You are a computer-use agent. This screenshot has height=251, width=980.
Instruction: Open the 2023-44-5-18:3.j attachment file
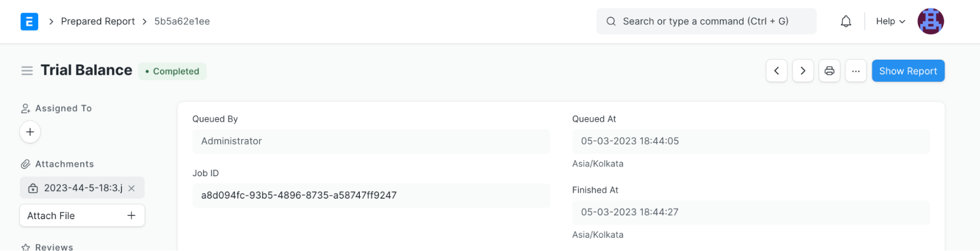(83, 188)
